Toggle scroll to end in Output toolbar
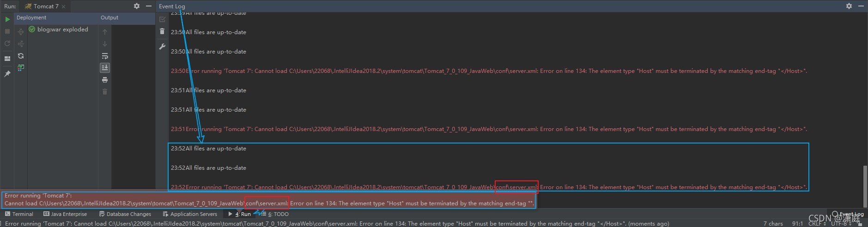This screenshot has width=868, height=227. coord(105,68)
